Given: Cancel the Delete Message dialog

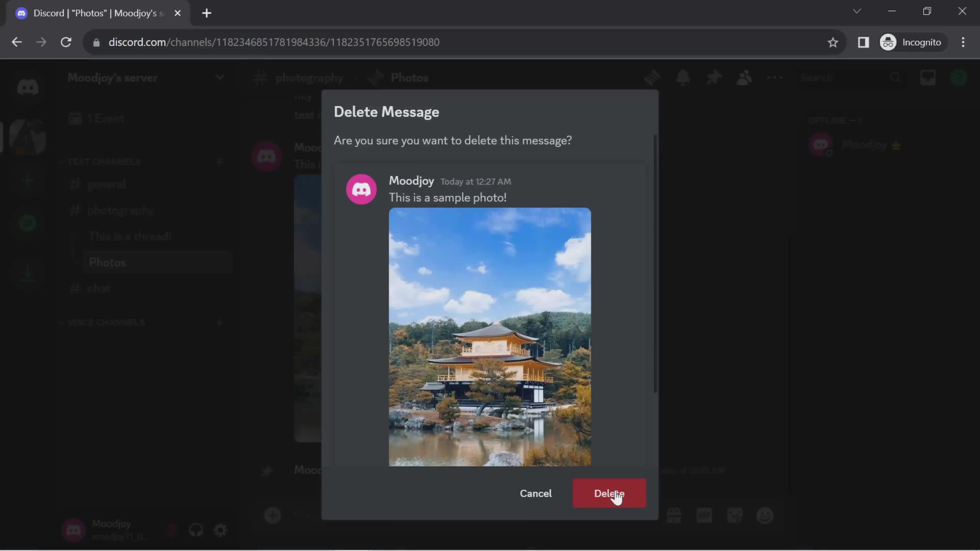Looking at the screenshot, I should [536, 493].
